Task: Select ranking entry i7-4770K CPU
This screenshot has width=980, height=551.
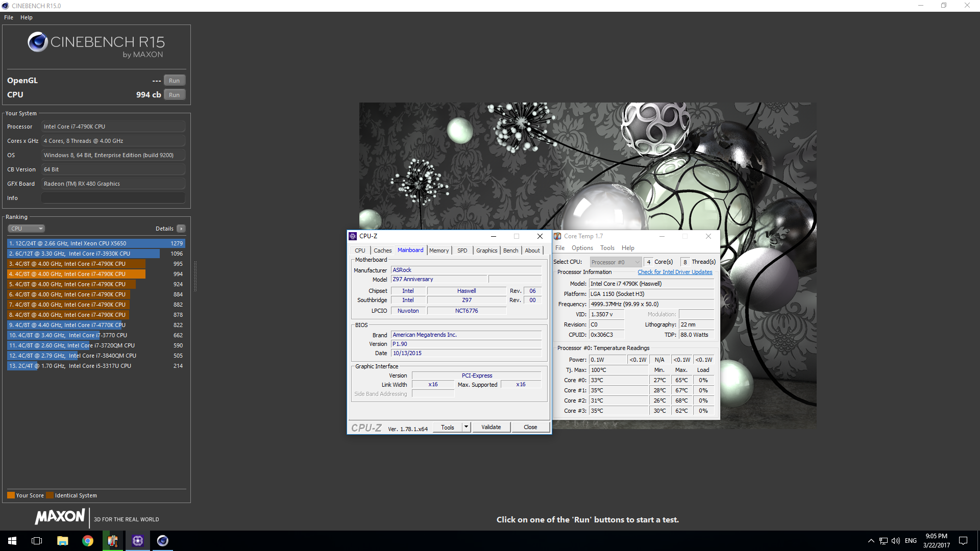Action: tap(96, 325)
